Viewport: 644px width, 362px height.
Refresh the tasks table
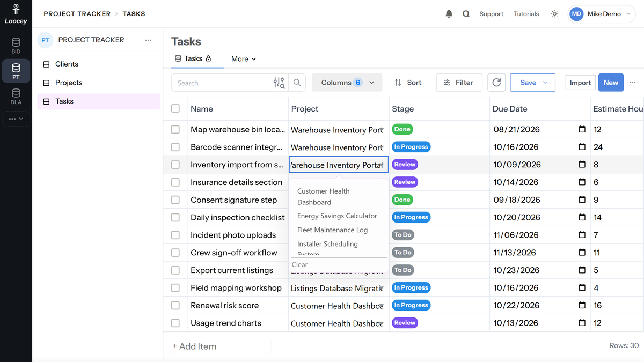tap(496, 83)
